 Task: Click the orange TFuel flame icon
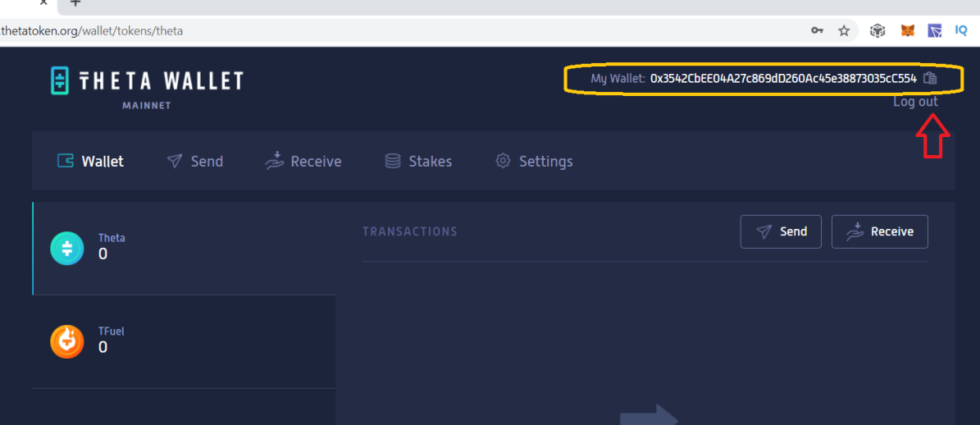(x=67, y=342)
